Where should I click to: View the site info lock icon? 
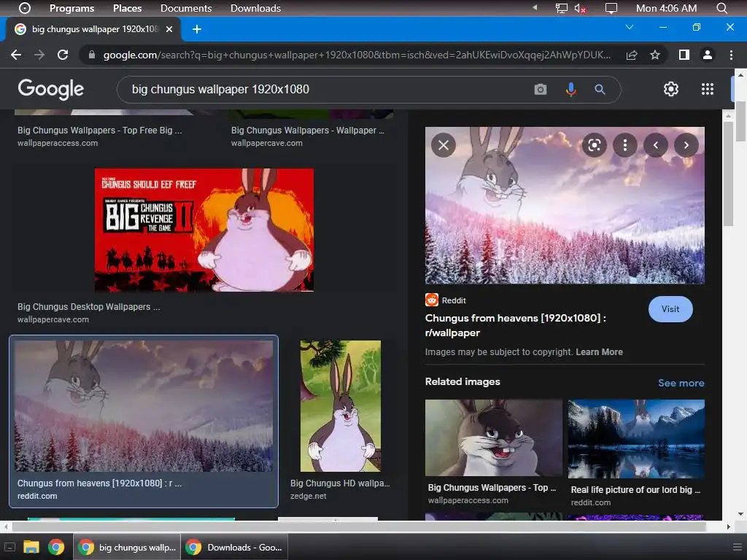92,55
